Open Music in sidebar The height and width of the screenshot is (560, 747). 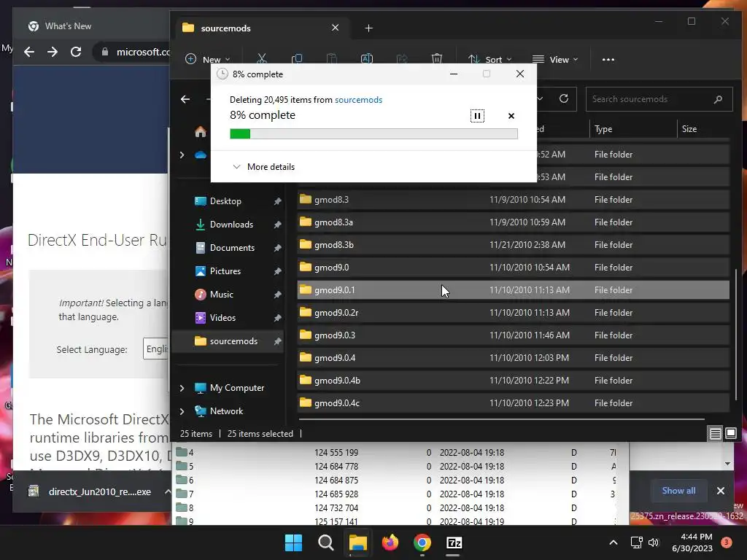tap(222, 295)
